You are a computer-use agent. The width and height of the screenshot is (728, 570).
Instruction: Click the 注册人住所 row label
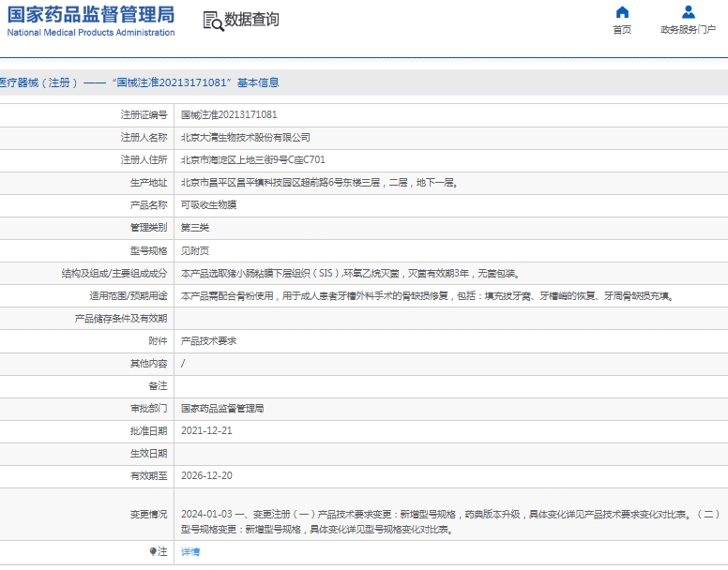(x=144, y=159)
